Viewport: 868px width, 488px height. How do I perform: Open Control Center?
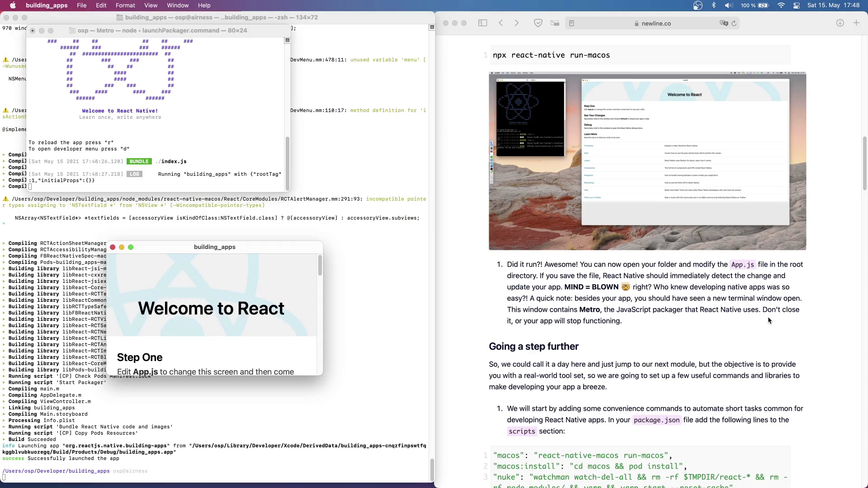point(797,5)
